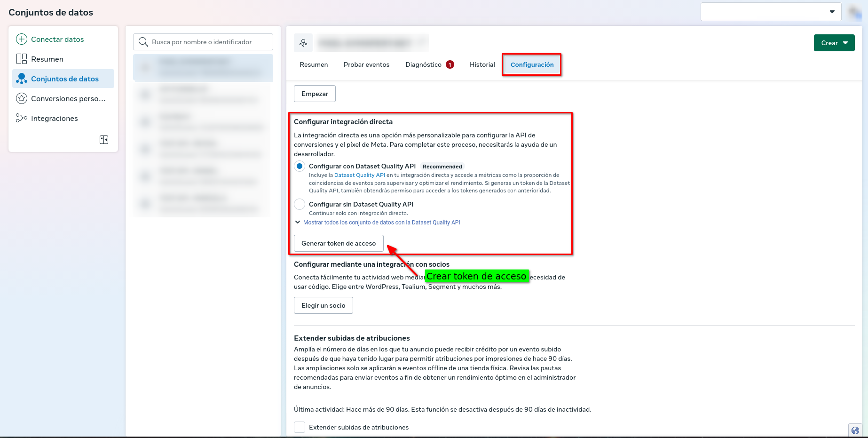This screenshot has width=868, height=438.
Task: Collapse the sidebar with the panel icon
Action: (104, 140)
